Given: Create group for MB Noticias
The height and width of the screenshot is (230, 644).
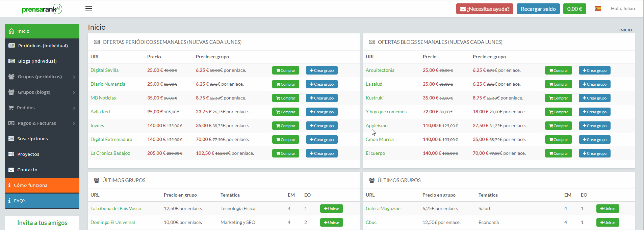Looking at the screenshot, I should click(322, 98).
